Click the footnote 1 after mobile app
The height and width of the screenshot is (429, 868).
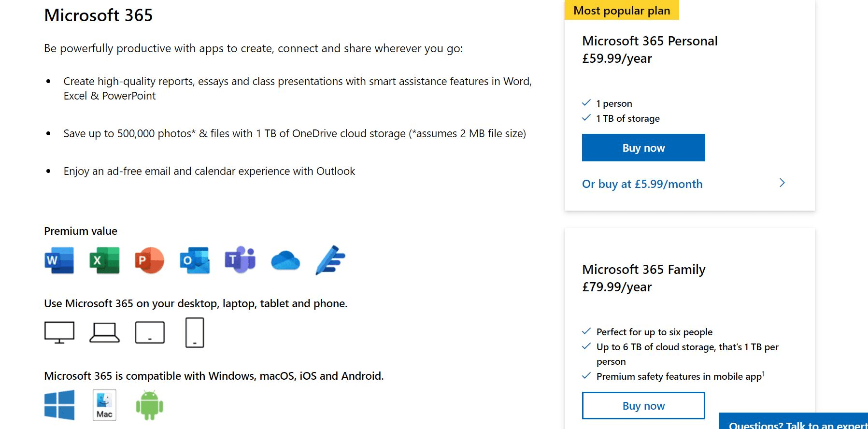763,373
